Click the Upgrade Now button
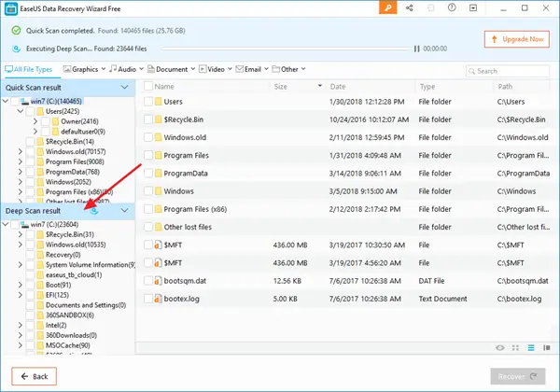 coord(517,39)
